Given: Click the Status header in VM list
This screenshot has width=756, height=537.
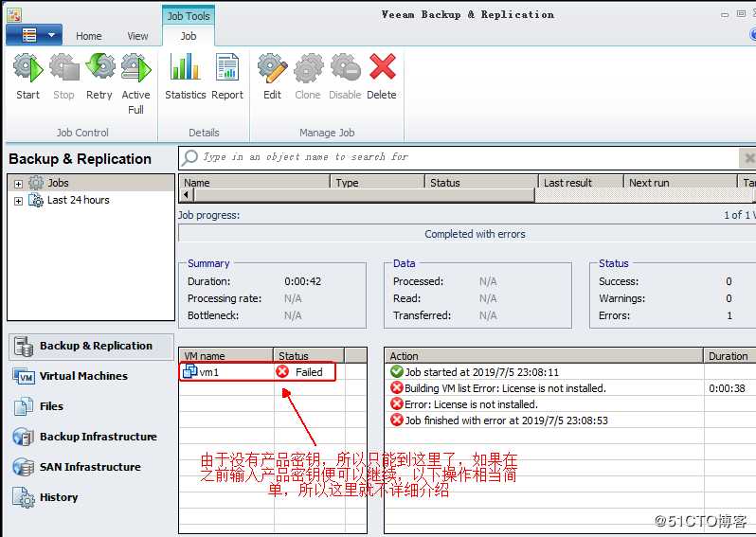Looking at the screenshot, I should coord(309,356).
